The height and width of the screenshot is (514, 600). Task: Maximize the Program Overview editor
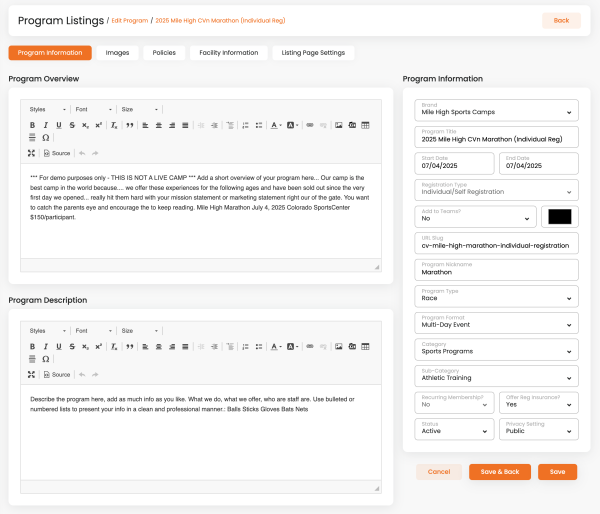coord(31,153)
